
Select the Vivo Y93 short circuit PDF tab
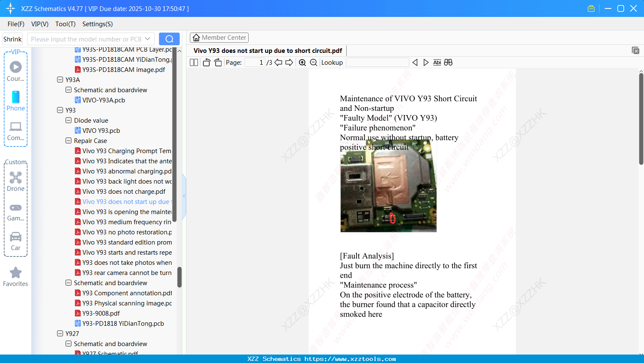click(x=268, y=51)
